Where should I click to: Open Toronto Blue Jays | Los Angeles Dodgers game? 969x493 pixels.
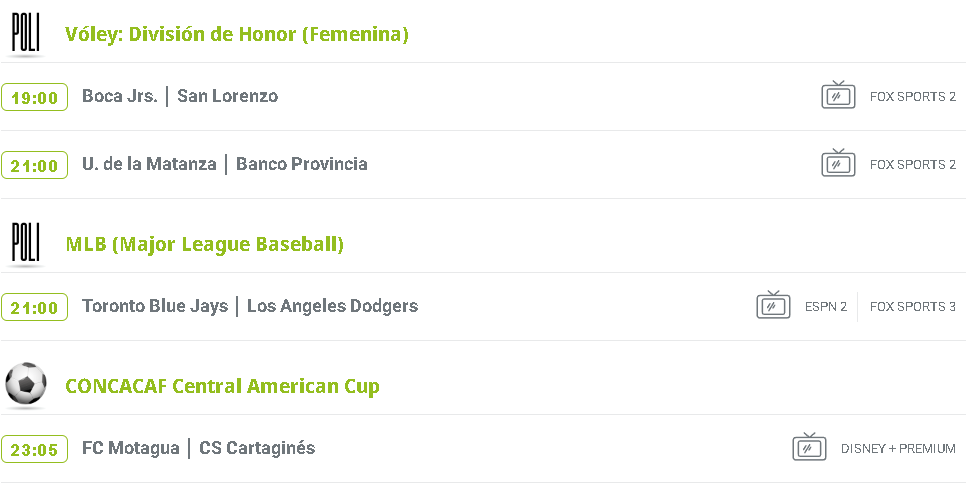(250, 306)
